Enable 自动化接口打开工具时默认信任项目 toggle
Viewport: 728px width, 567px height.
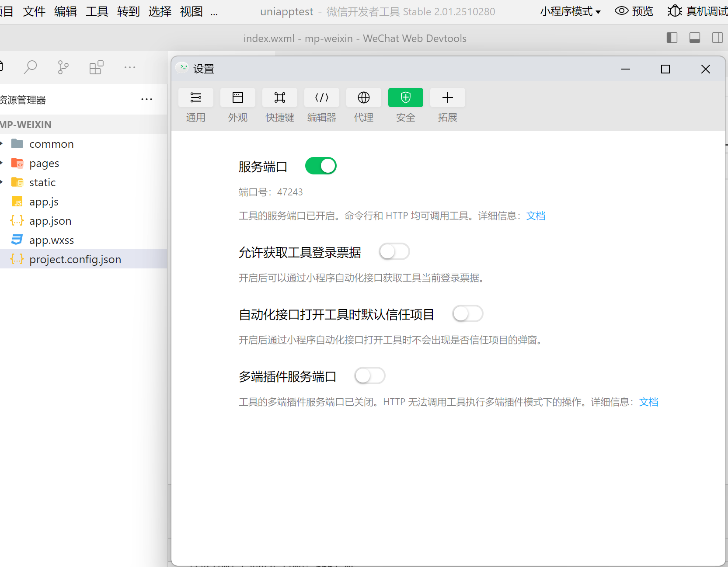467,314
